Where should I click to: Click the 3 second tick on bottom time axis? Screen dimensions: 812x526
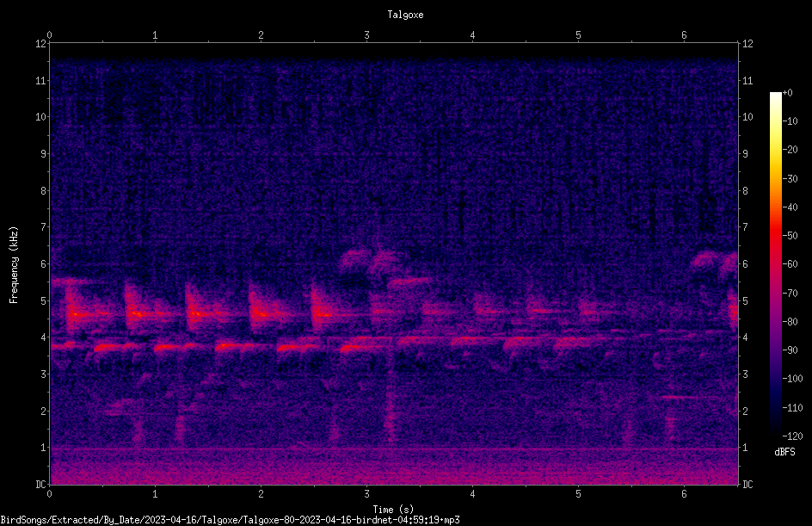(366, 494)
